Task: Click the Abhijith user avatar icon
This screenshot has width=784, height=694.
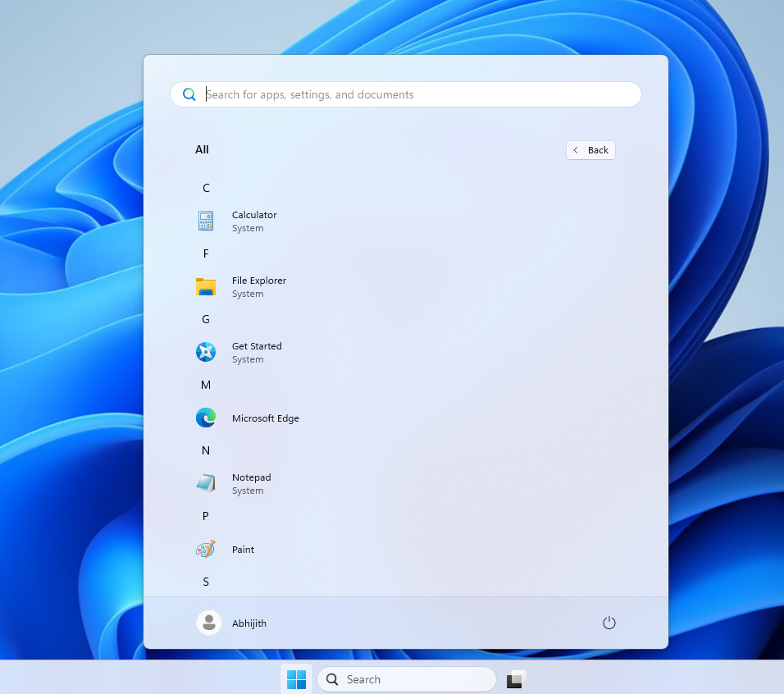Action: click(x=209, y=623)
